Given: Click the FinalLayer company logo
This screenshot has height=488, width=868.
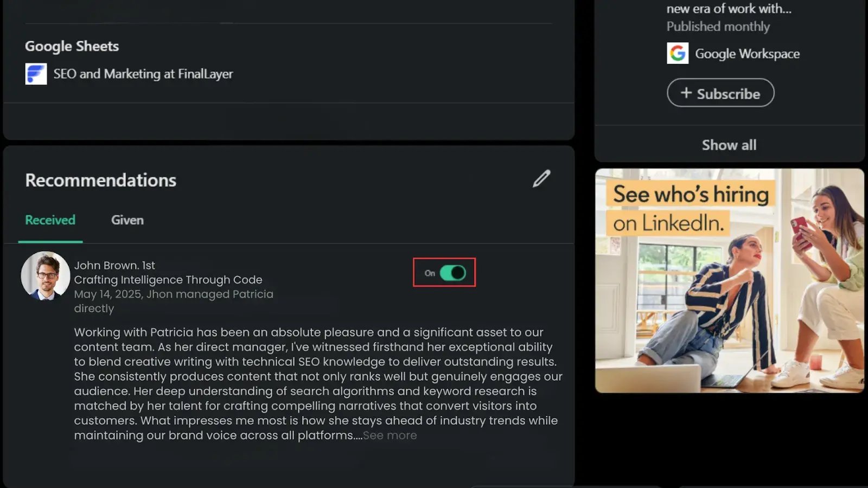Looking at the screenshot, I should pyautogui.click(x=36, y=74).
